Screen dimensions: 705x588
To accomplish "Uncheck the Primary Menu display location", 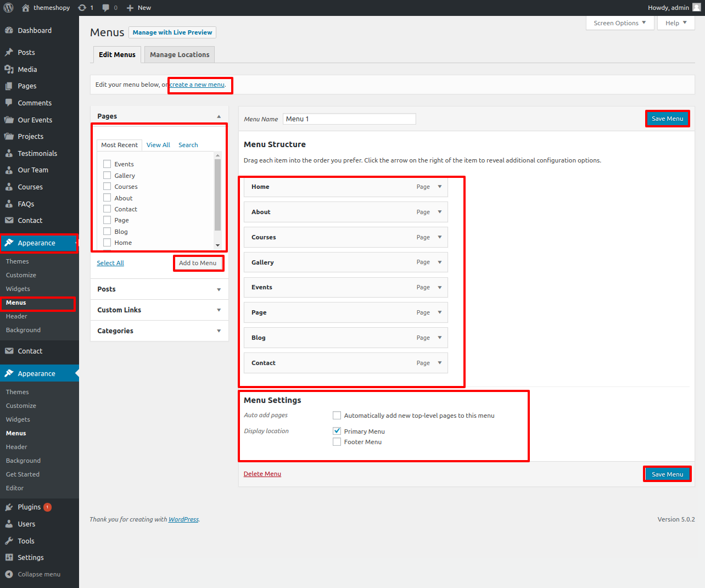I will (337, 431).
